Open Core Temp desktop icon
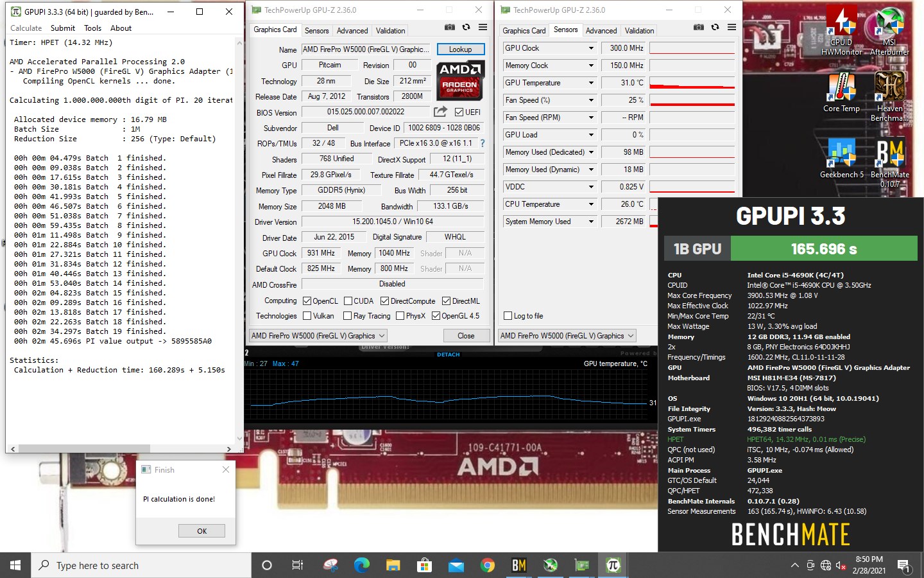 click(x=841, y=92)
